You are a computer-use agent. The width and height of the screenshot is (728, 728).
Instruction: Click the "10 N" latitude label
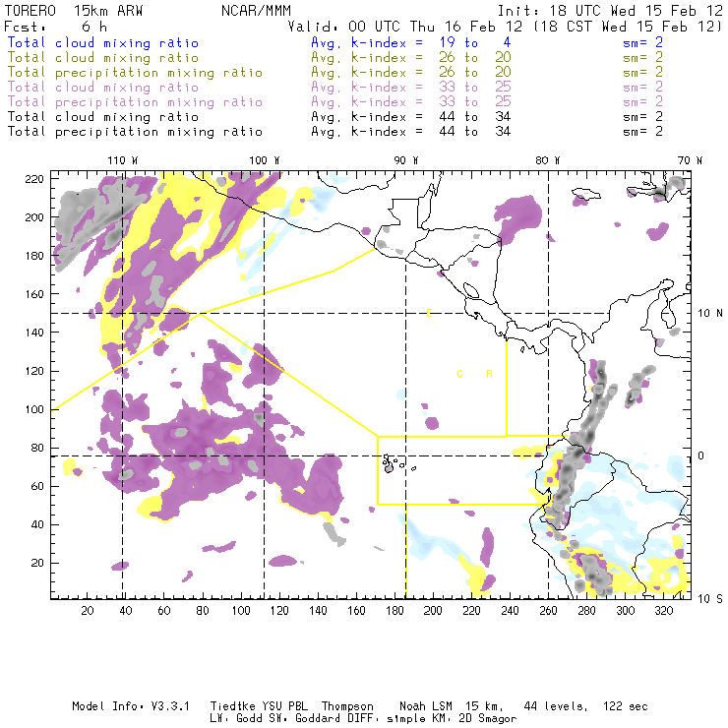(710, 314)
